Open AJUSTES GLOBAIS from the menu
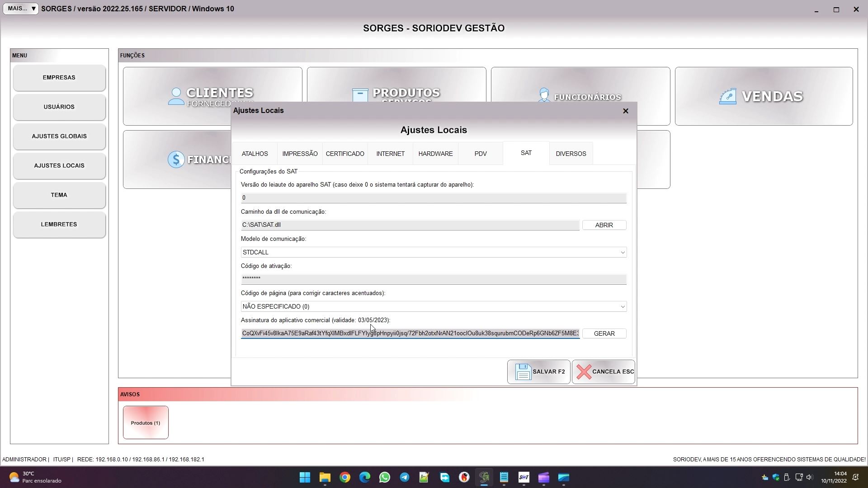The width and height of the screenshot is (868, 488). [x=59, y=136]
